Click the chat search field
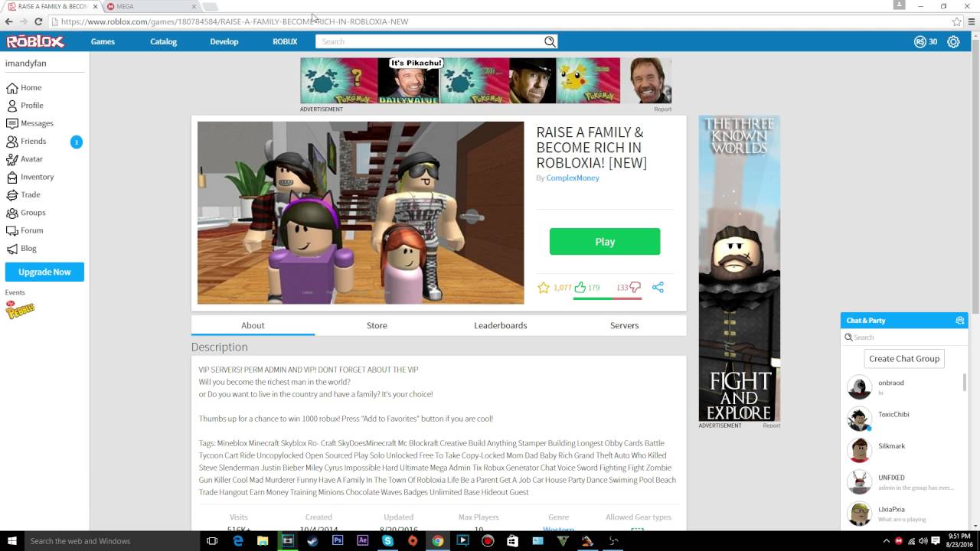Image resolution: width=980 pixels, height=551 pixels. click(904, 337)
